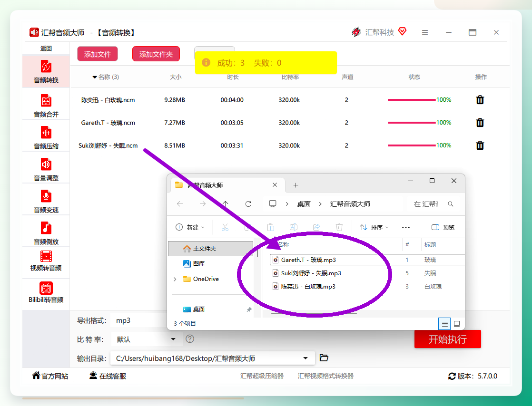Delete the Suki刘舒妤 - 失眠.ncm row
This screenshot has width=532, height=406.
coord(480,145)
